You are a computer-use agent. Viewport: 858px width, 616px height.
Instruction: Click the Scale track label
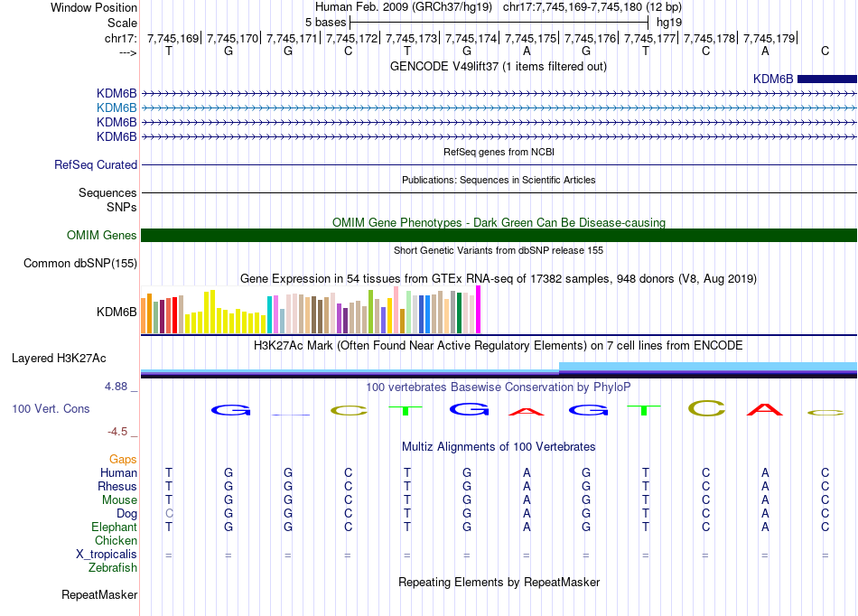[x=122, y=23]
